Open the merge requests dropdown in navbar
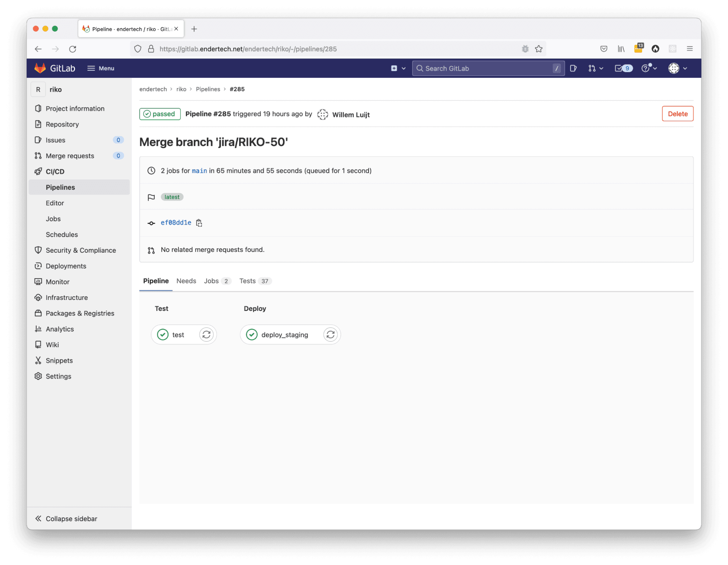This screenshot has height=565, width=728. click(595, 68)
